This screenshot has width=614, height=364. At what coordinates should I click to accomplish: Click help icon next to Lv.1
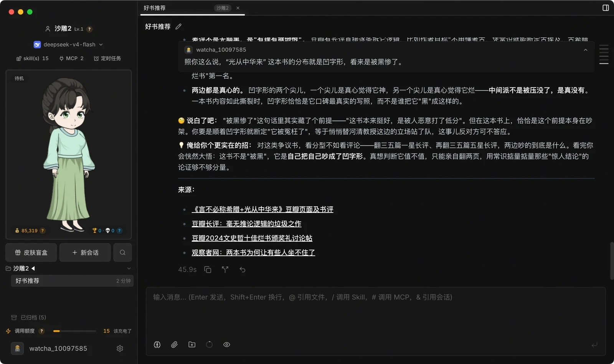(89, 29)
